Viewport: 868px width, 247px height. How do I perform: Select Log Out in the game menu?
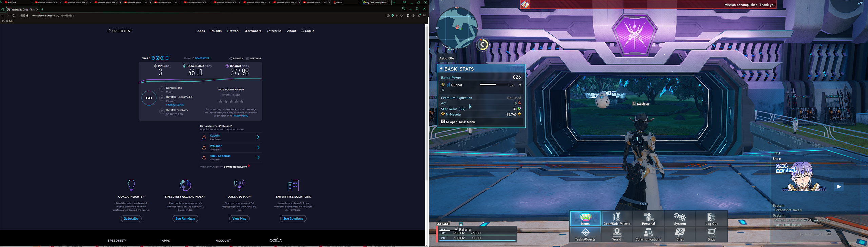tap(711, 218)
